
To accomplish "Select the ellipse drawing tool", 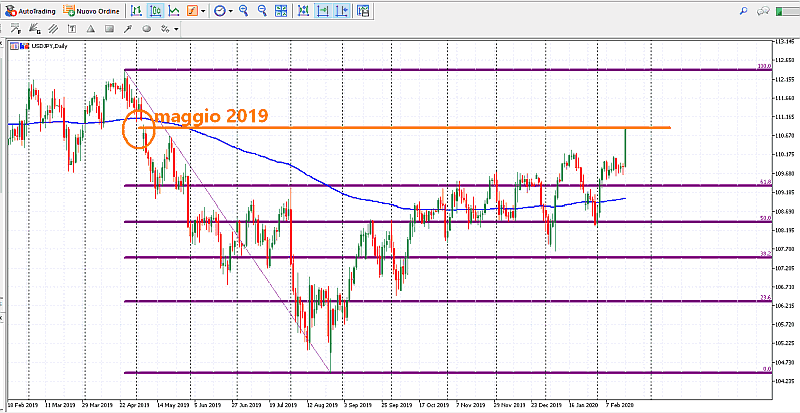I will [146, 29].
